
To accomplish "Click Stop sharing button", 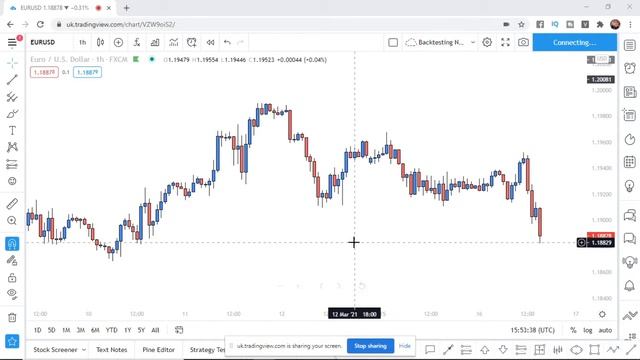I will [370, 346].
